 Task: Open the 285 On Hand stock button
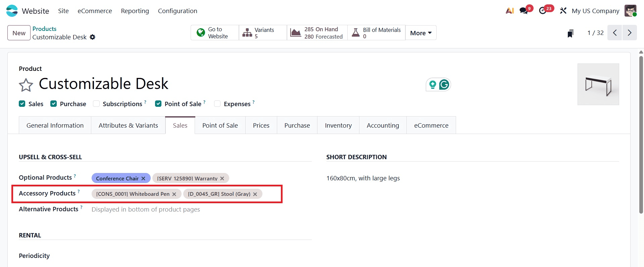pos(317,33)
